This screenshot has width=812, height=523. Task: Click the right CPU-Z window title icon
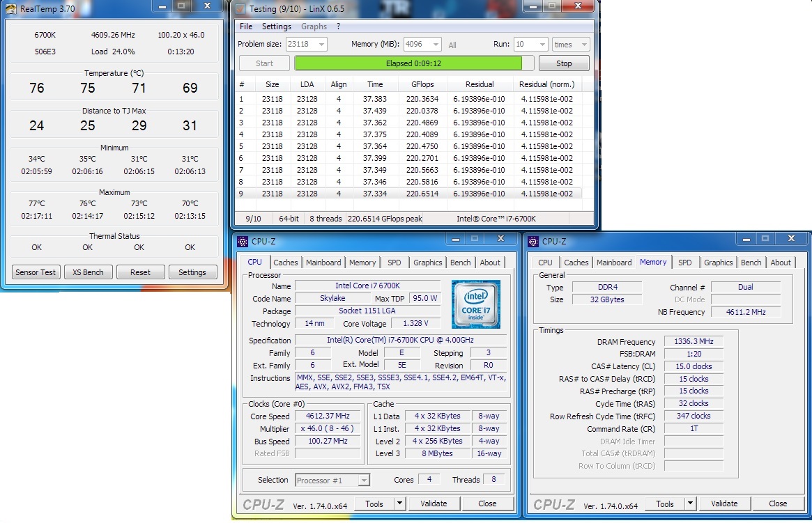coord(533,242)
